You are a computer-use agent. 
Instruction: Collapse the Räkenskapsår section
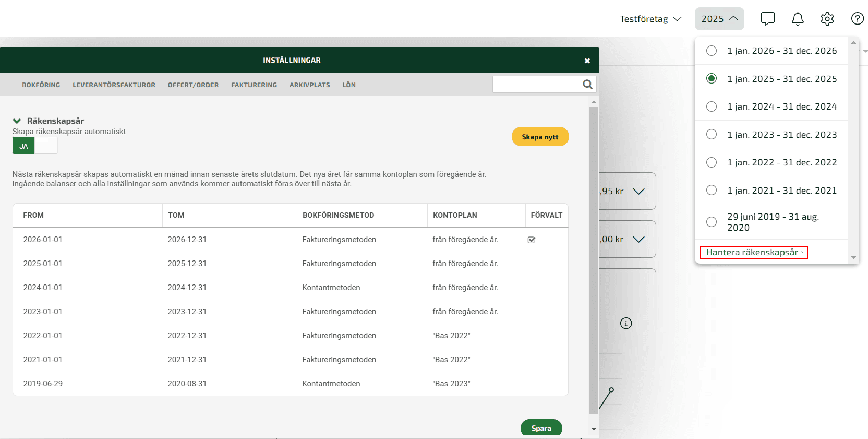[17, 121]
